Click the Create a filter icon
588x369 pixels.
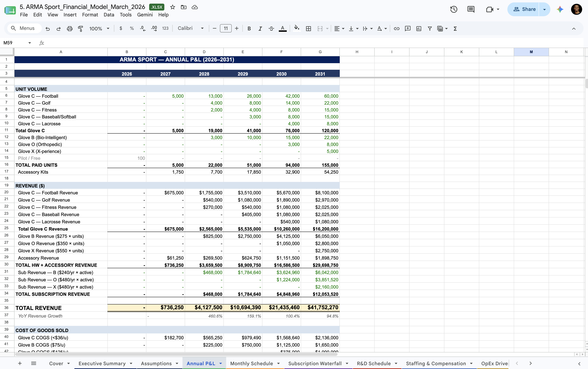pyautogui.click(x=430, y=28)
